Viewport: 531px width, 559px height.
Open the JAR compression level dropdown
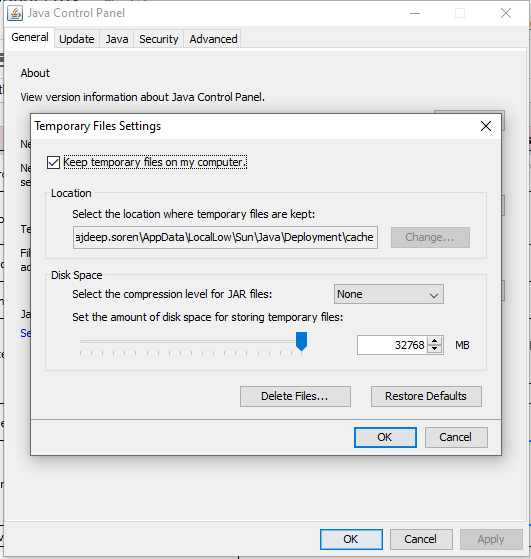(389, 294)
